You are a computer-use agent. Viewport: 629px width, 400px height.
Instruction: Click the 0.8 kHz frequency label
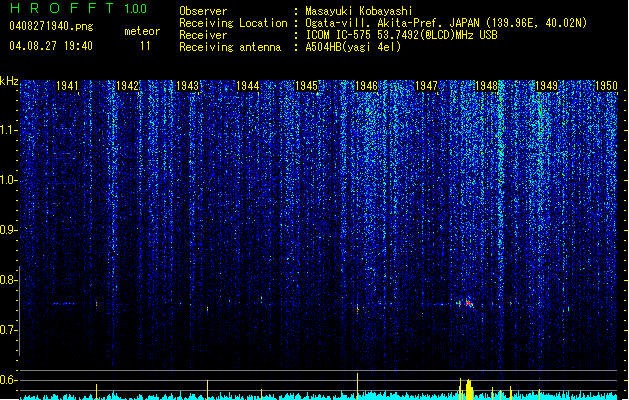point(9,280)
